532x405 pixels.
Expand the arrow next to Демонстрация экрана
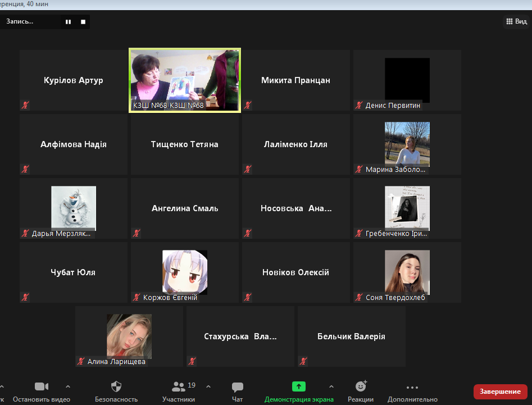pos(331,386)
